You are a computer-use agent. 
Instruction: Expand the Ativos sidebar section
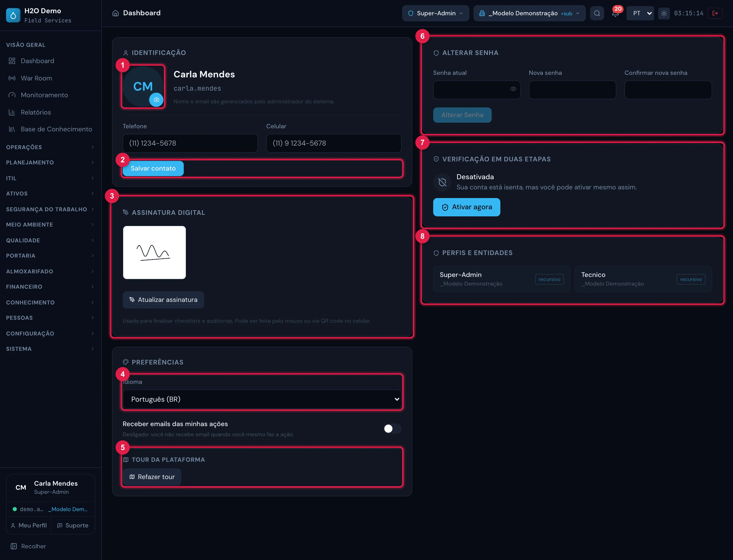pyautogui.click(x=50, y=194)
